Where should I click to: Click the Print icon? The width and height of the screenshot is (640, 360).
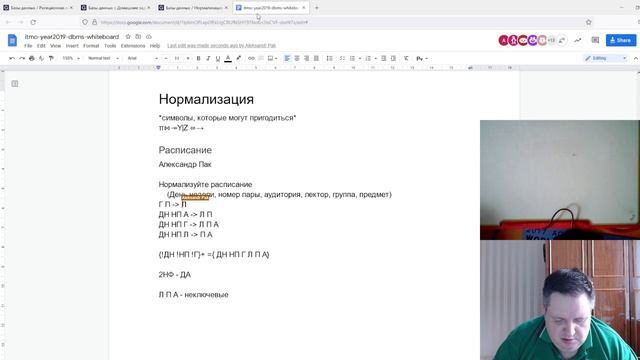32,58
